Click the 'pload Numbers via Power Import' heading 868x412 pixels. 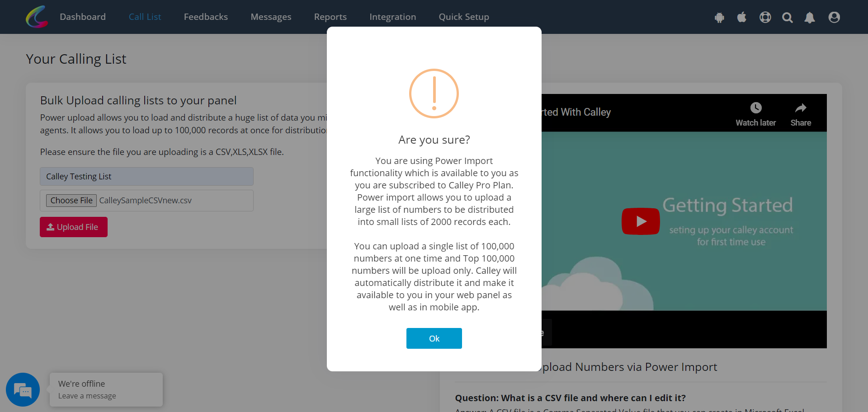(629, 367)
